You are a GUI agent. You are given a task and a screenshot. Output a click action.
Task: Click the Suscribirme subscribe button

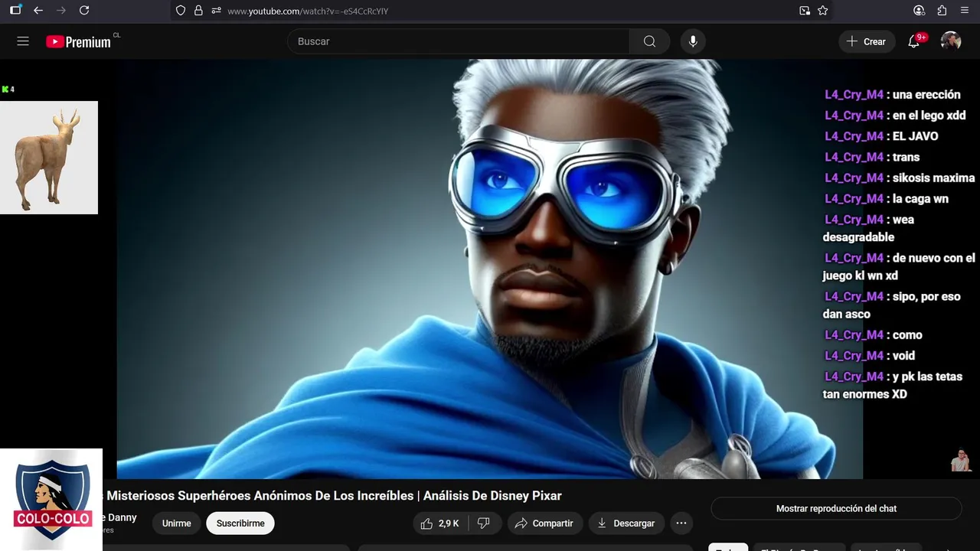(240, 523)
